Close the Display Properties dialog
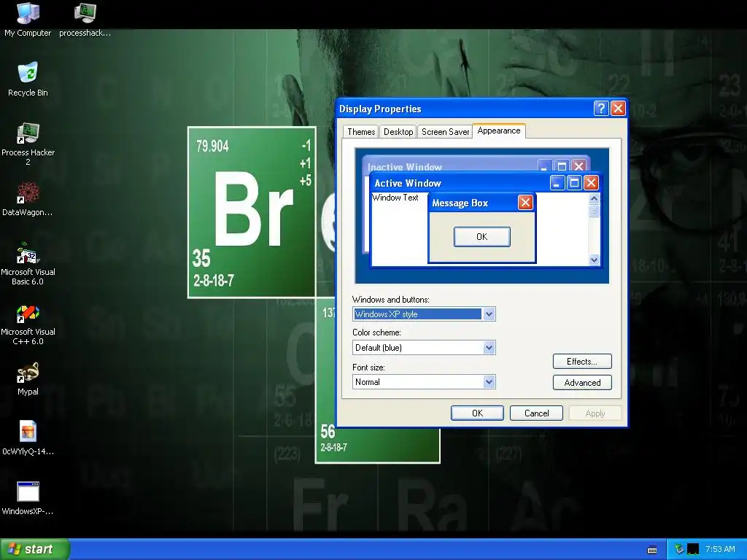The image size is (747, 560). point(618,109)
